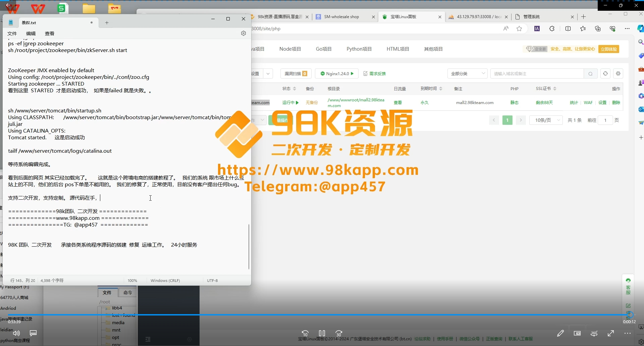Open Notepad settings gear

(244, 33)
